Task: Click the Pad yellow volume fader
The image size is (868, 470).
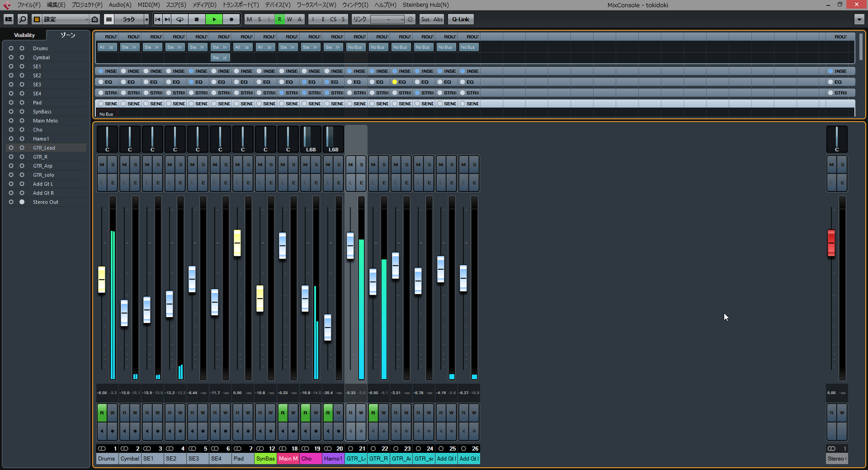Action: 237,243
